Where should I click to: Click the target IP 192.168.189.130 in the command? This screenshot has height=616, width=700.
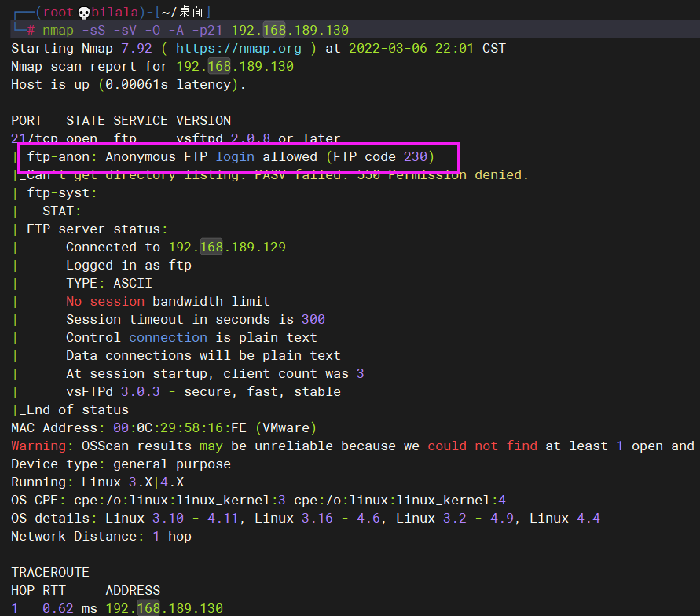tap(290, 31)
